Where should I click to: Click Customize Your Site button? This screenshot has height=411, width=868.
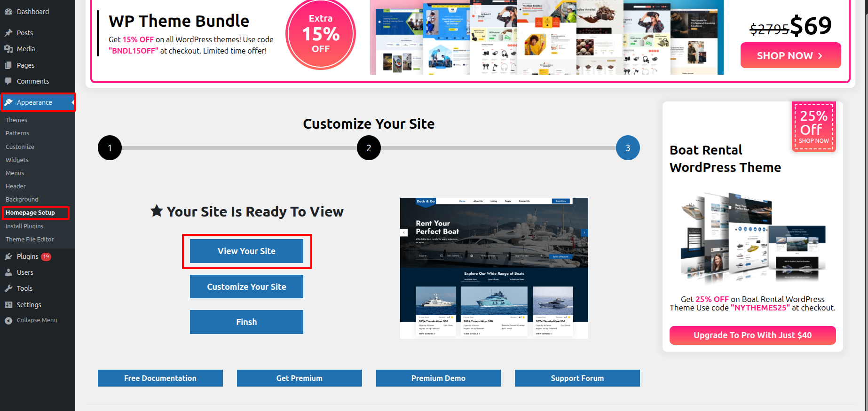246,287
